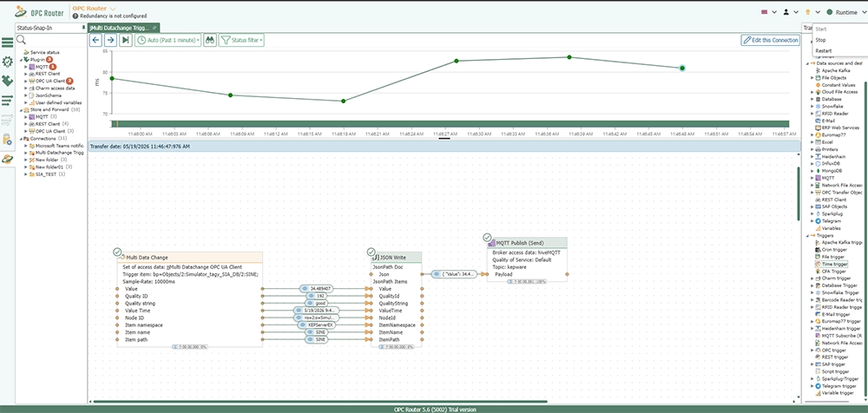The image size is (868, 413).
Task: Click the Edit this Connection button
Action: pyautogui.click(x=771, y=40)
